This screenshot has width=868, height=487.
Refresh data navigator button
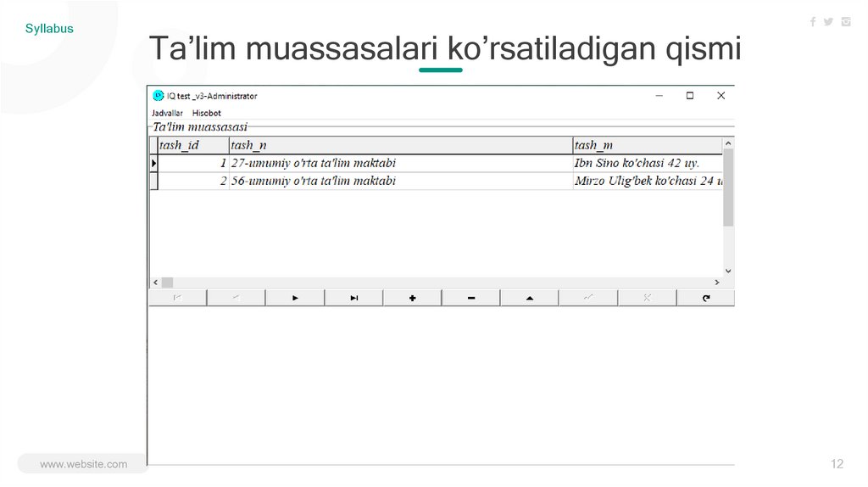706,298
